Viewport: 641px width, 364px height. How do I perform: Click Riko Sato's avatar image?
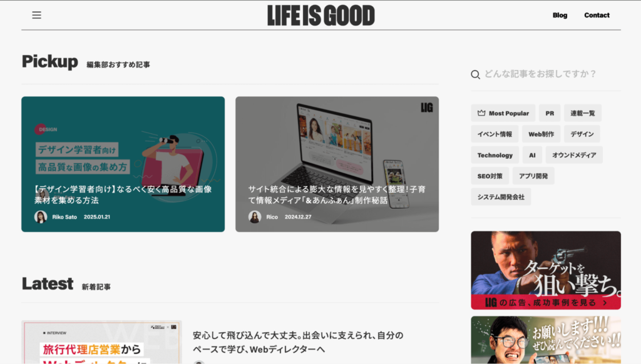click(x=41, y=217)
